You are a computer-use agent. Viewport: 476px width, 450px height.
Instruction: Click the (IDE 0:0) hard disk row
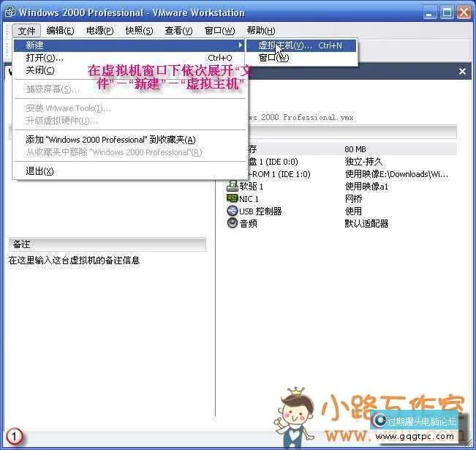273,162
